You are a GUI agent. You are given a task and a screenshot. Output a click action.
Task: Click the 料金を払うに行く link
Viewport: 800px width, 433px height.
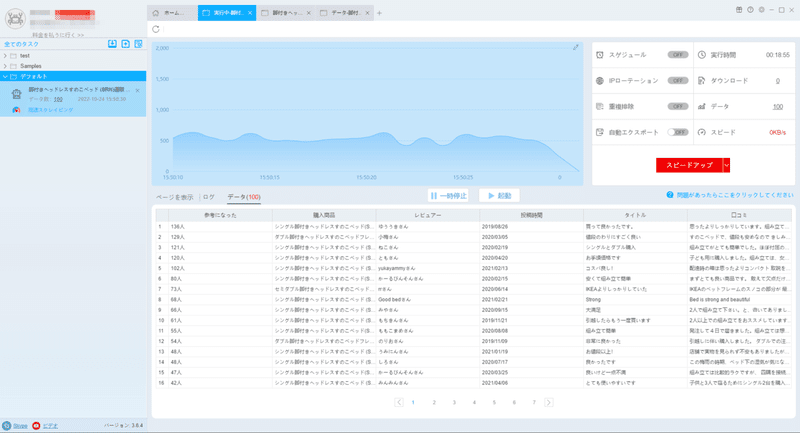click(x=58, y=35)
